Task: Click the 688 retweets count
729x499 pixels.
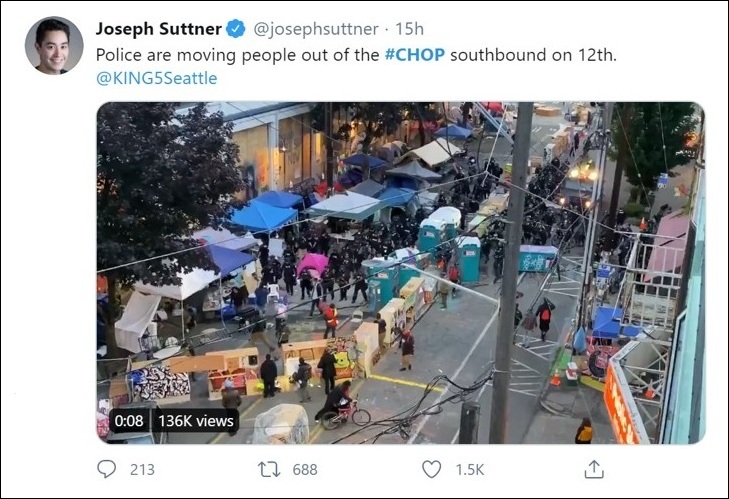Action: (x=305, y=470)
